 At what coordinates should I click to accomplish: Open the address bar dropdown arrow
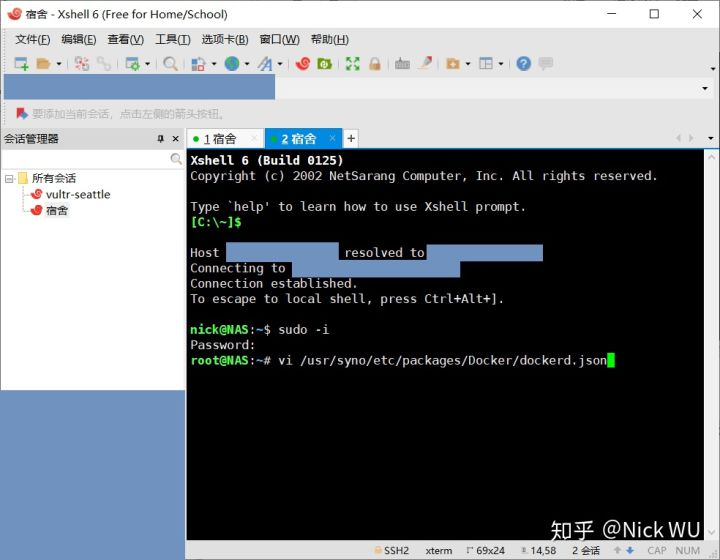tap(704, 88)
